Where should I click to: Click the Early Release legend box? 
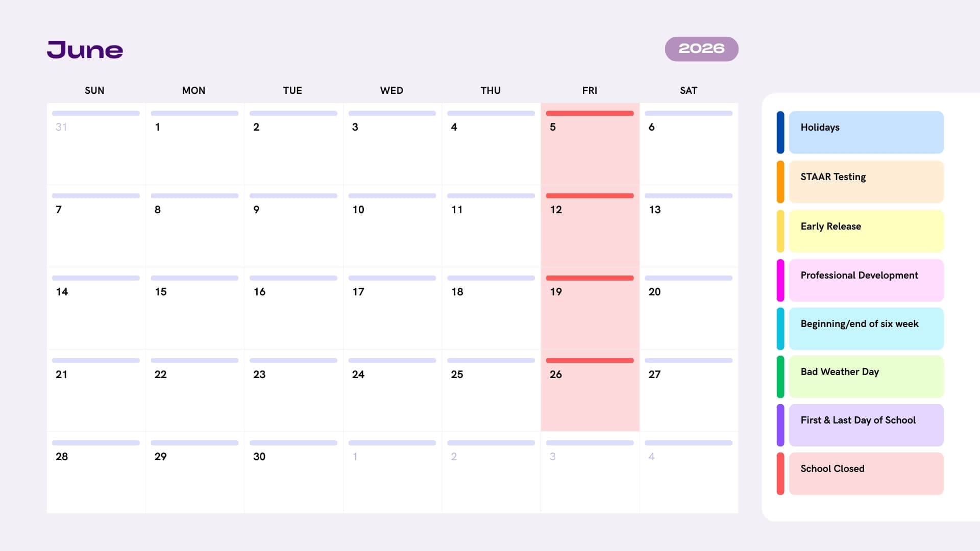pos(866,231)
